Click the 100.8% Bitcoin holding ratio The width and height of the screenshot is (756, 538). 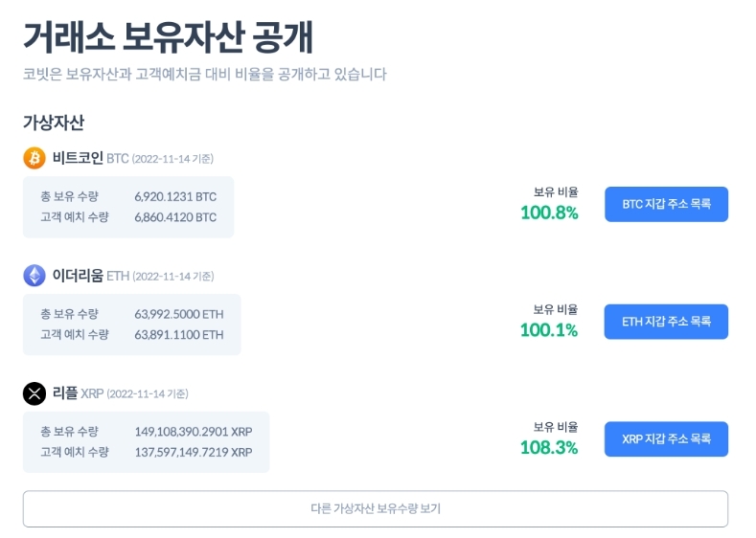pos(549,213)
